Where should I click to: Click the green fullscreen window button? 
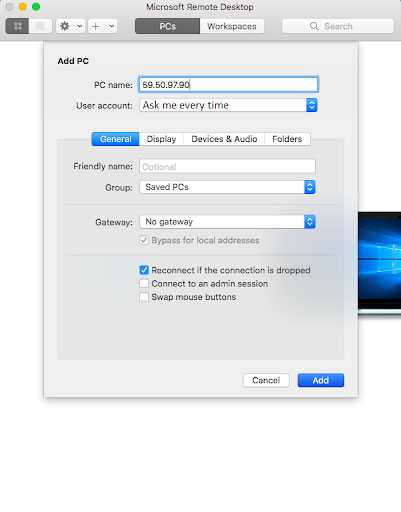click(x=36, y=7)
